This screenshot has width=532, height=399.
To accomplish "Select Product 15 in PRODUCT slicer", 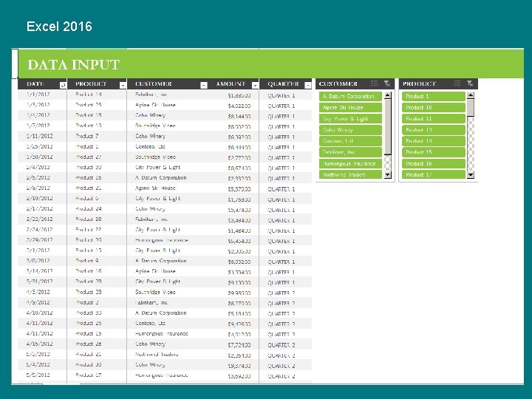I will 433,152.
